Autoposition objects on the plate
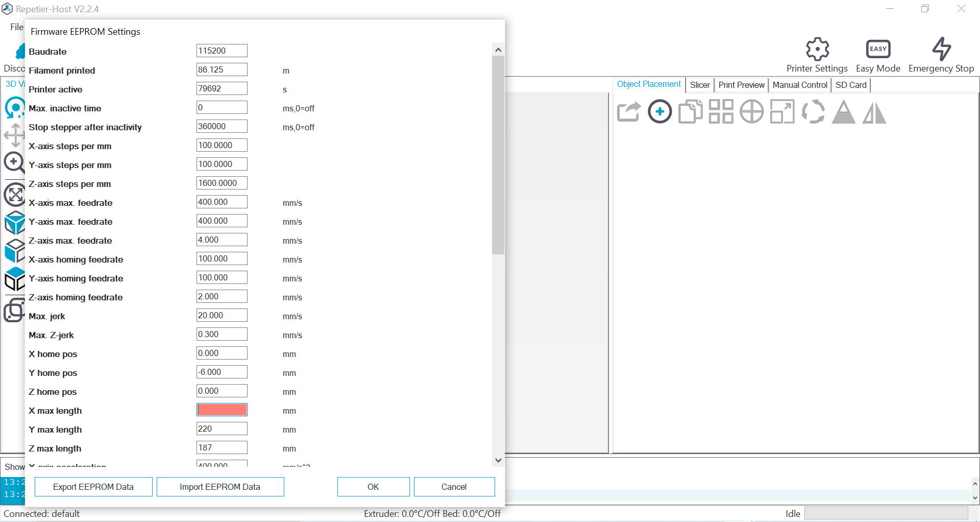 [x=721, y=111]
